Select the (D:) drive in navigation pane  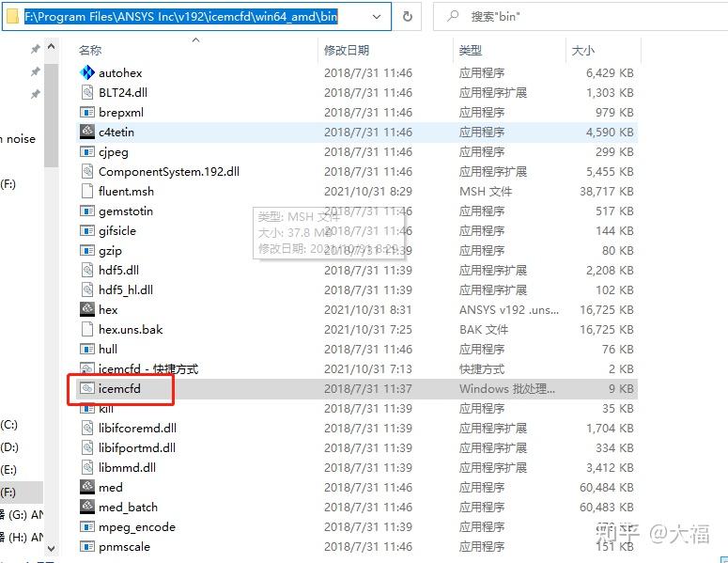[x=8, y=446]
